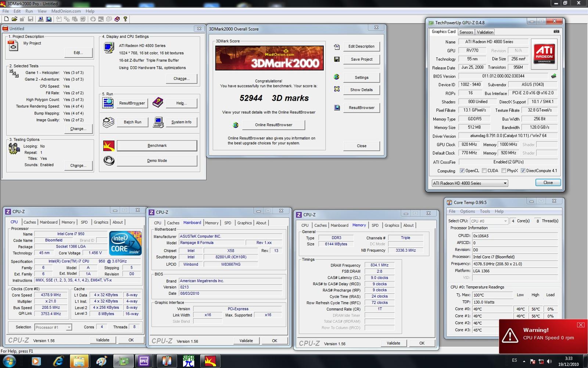Open the Select CPU dropdown in Core Temp
588x368 pixels.
(x=489, y=221)
